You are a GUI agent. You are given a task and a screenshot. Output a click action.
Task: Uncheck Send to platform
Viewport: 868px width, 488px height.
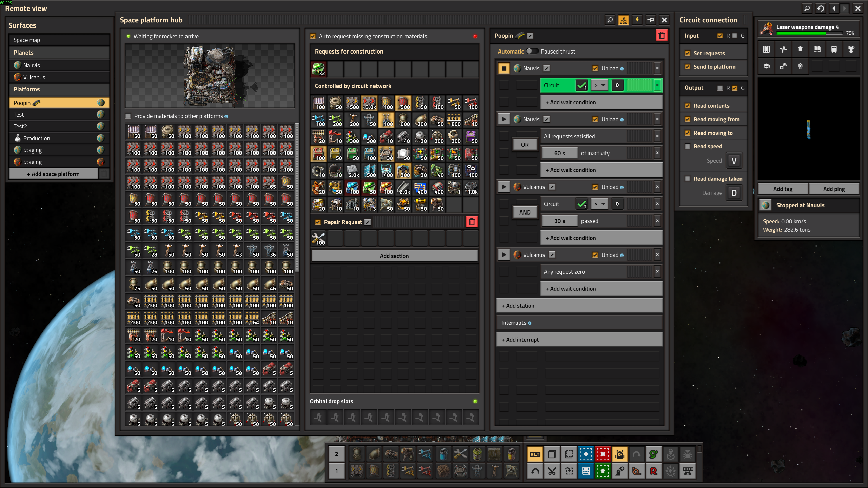click(x=688, y=67)
